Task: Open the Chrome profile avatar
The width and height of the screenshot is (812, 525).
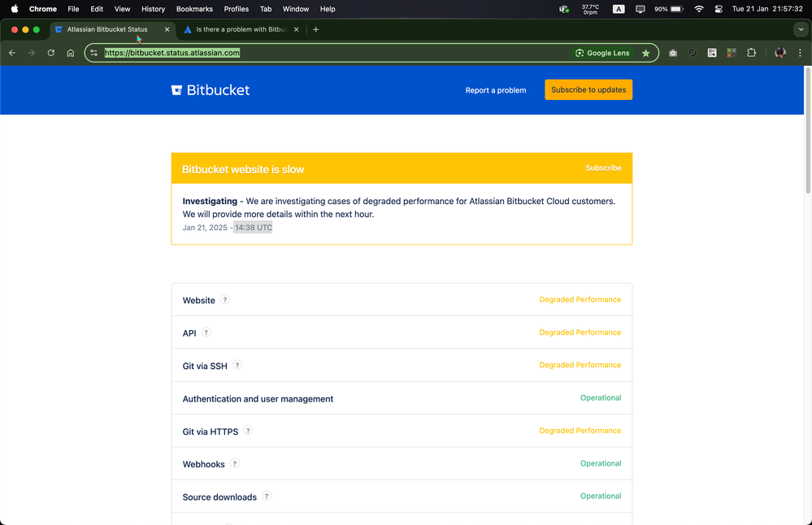Action: click(x=779, y=53)
